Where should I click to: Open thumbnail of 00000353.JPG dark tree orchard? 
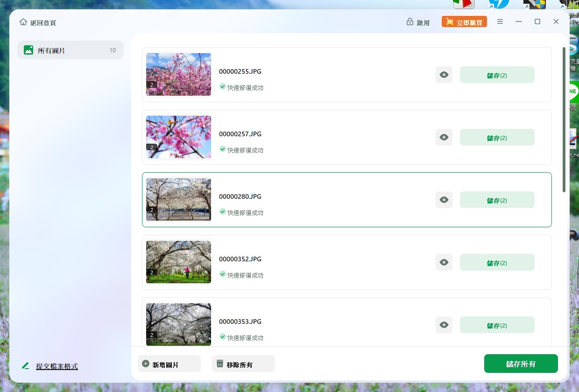[178, 324]
